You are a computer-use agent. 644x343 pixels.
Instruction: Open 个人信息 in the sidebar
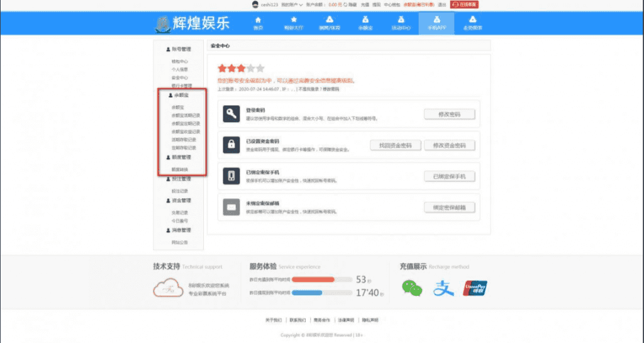click(x=179, y=69)
